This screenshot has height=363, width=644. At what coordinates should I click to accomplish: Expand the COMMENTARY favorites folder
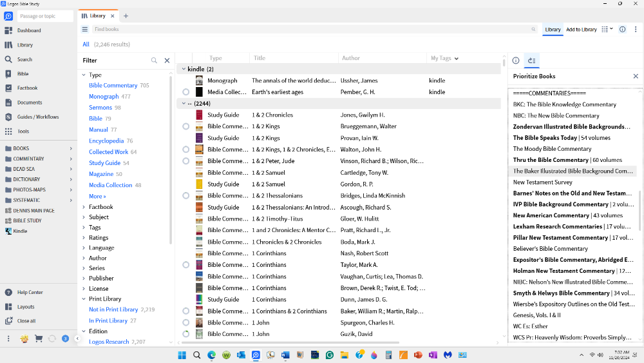pyautogui.click(x=71, y=159)
